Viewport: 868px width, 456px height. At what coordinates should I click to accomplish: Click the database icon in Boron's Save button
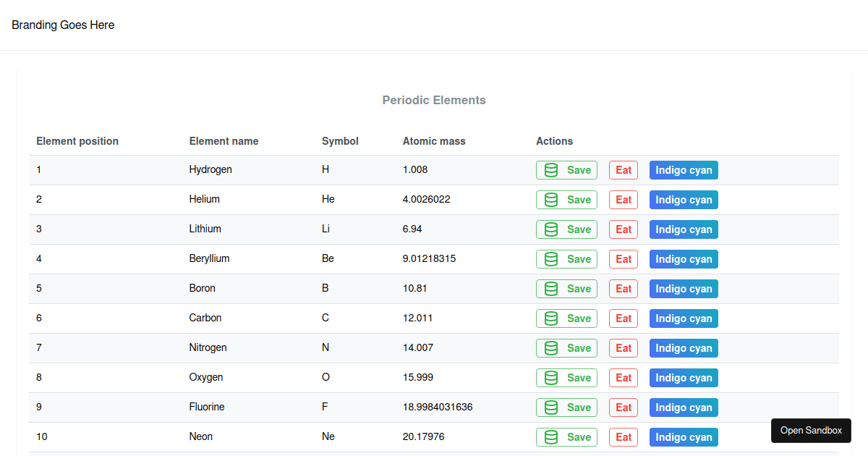point(550,288)
